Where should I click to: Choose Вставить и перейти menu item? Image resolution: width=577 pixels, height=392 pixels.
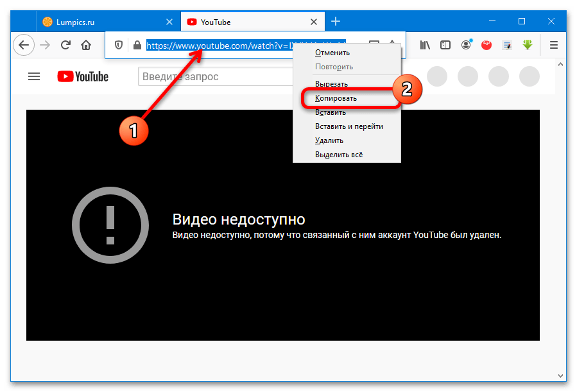pos(349,126)
